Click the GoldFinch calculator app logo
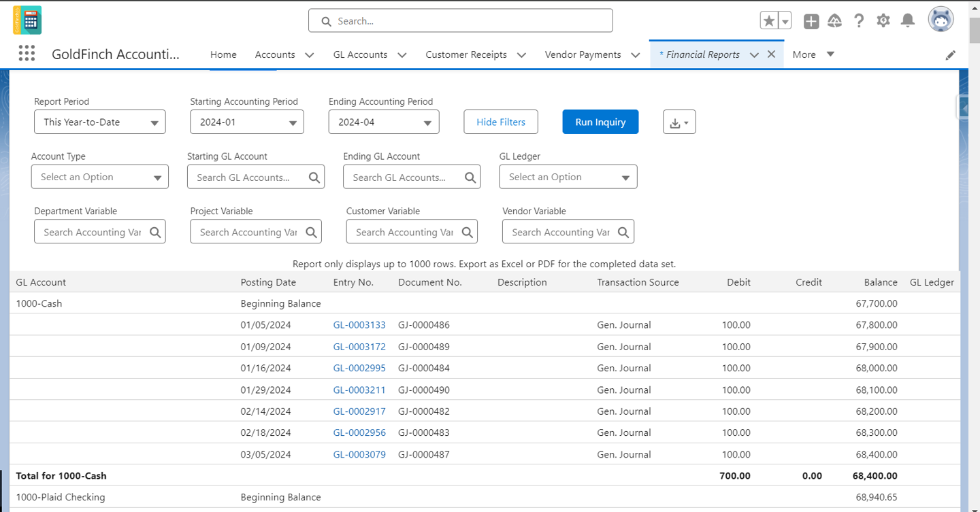The width and height of the screenshot is (980, 512). pyautogui.click(x=27, y=20)
